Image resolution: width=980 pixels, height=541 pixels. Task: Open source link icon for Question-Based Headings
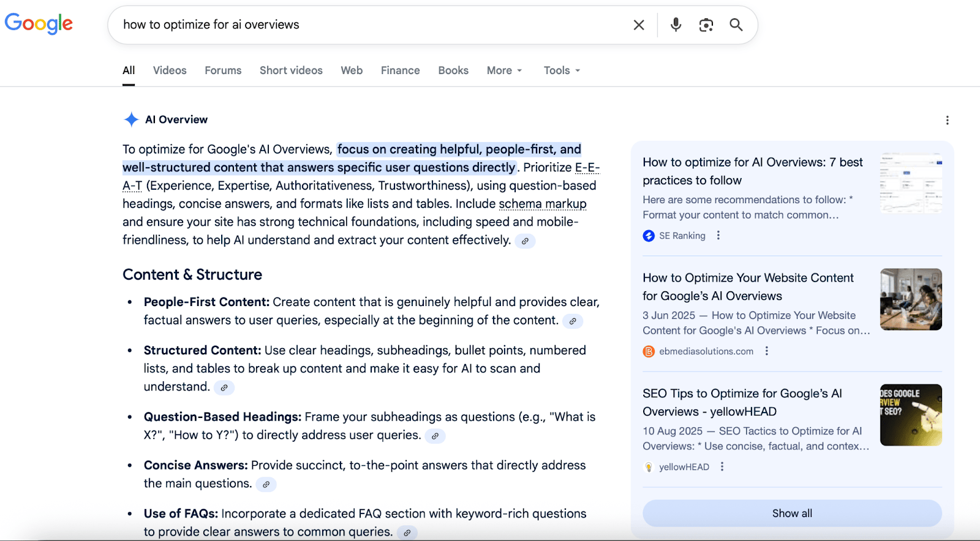tap(435, 436)
